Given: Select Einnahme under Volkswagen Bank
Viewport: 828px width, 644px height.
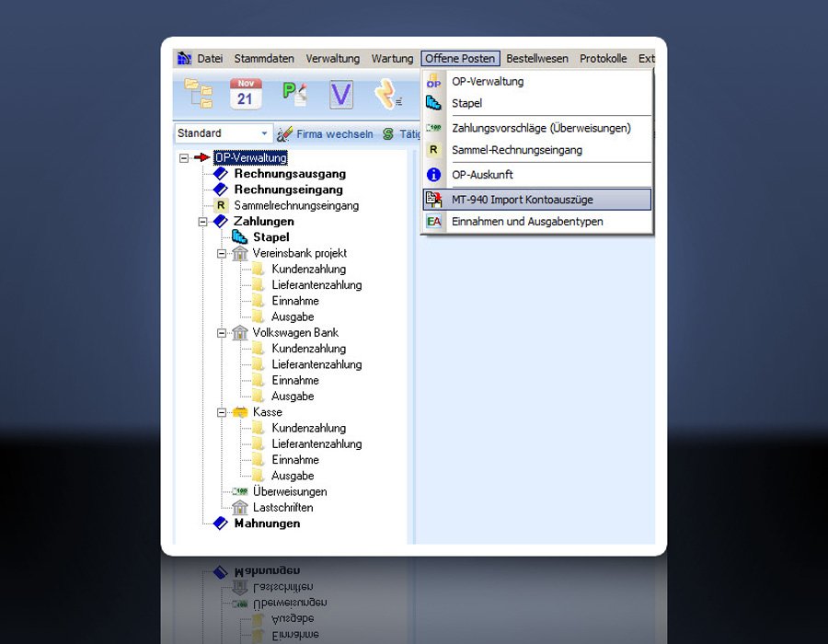Looking at the screenshot, I should pyautogui.click(x=295, y=381).
